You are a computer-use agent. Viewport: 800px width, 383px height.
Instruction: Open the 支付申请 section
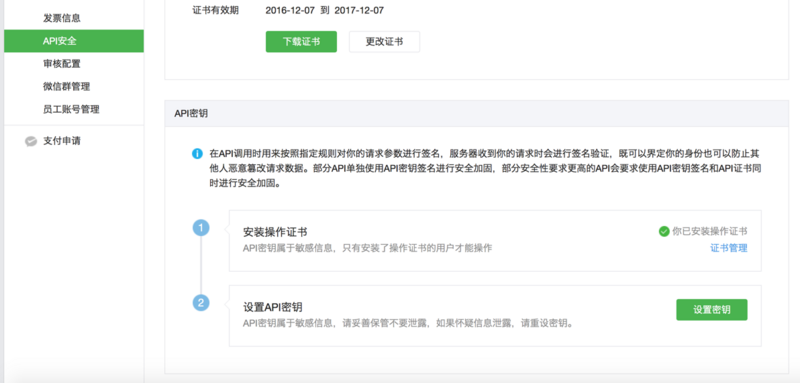(62, 141)
